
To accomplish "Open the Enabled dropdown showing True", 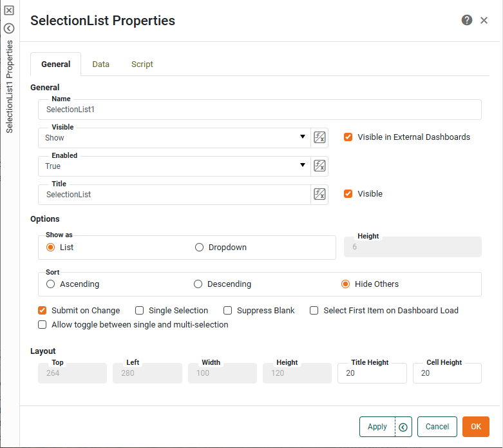I will (x=175, y=166).
